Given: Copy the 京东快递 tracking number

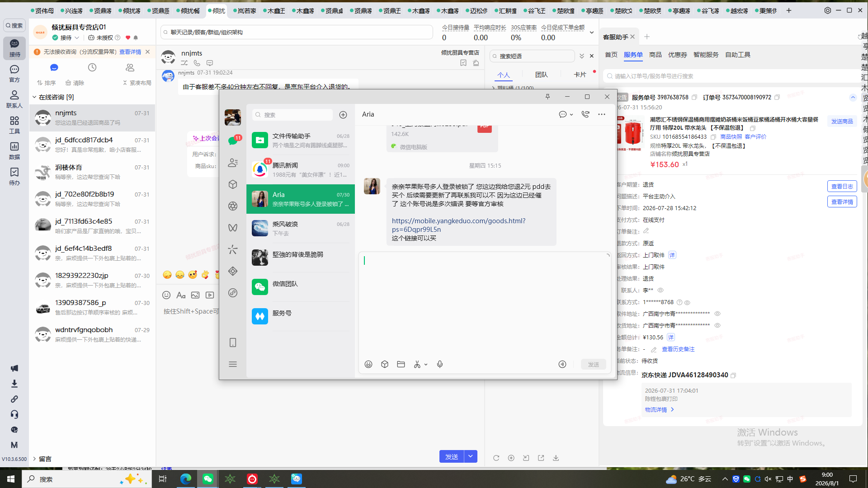Looking at the screenshot, I should (x=733, y=375).
